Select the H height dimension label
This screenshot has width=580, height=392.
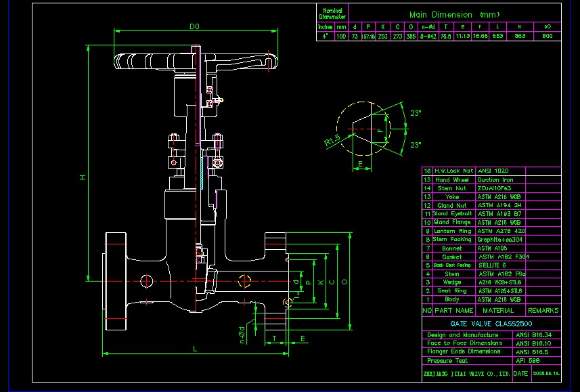[x=83, y=177]
